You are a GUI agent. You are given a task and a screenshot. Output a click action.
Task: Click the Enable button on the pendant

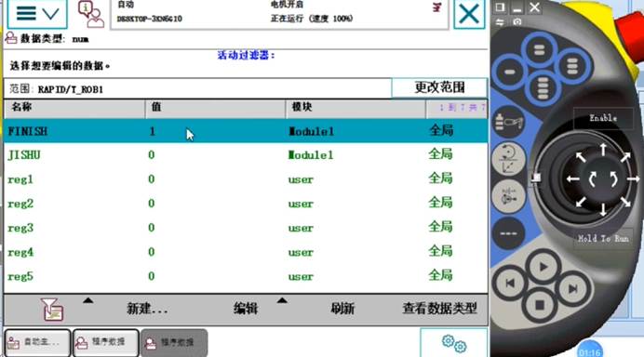pos(603,118)
